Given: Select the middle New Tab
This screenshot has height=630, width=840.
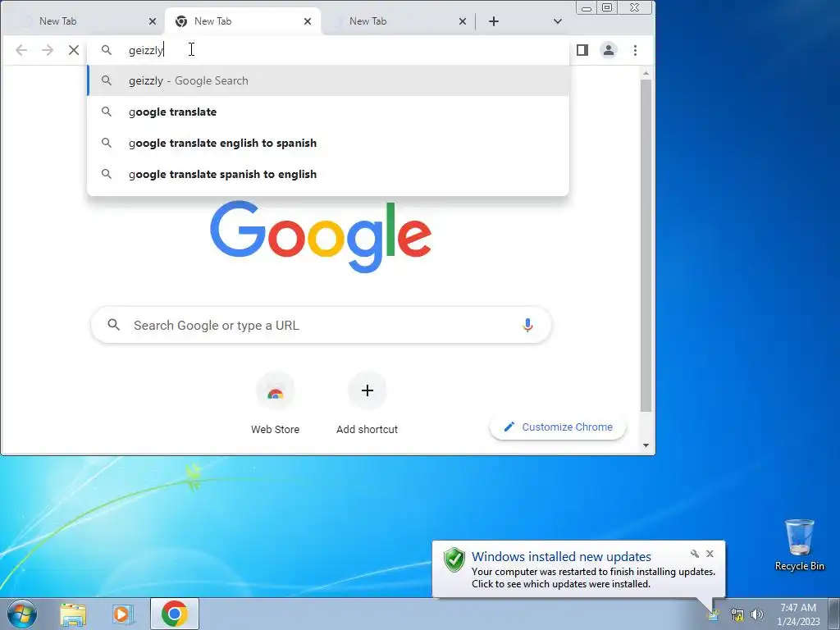Looking at the screenshot, I should (x=242, y=21).
